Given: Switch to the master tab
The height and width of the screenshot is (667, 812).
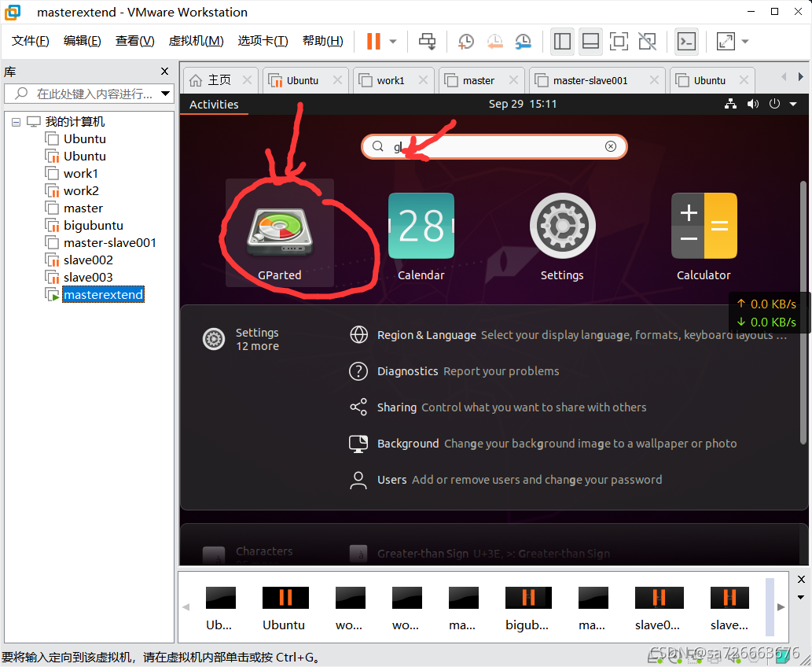Looking at the screenshot, I should coord(480,79).
